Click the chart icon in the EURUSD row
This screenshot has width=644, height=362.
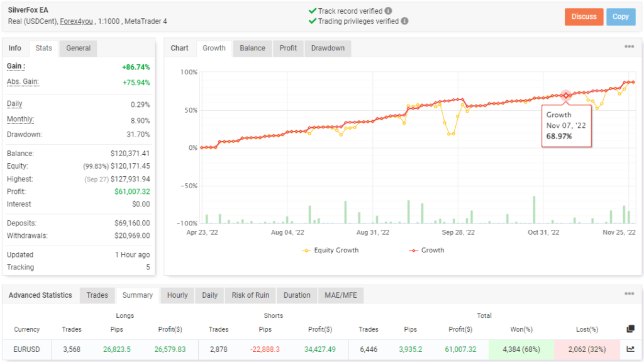(x=631, y=349)
